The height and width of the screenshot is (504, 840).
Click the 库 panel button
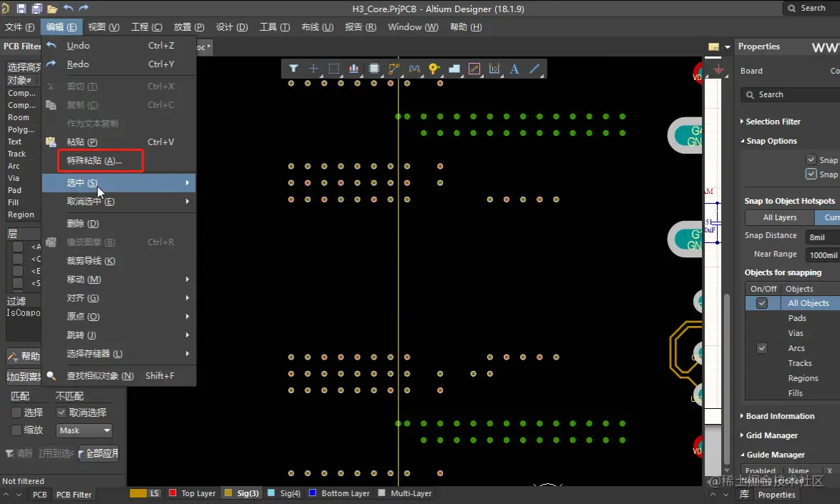744,495
